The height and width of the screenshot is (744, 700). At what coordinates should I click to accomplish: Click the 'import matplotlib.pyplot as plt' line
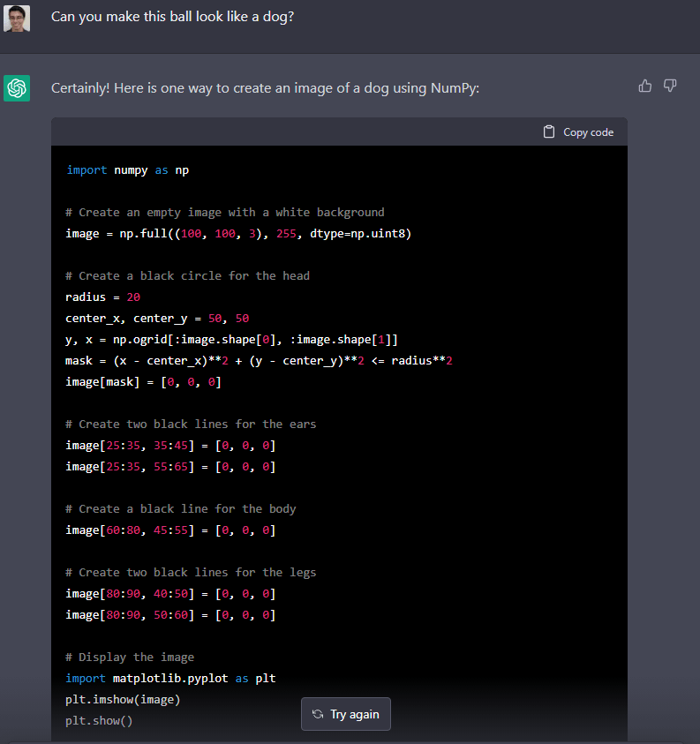[170, 679]
